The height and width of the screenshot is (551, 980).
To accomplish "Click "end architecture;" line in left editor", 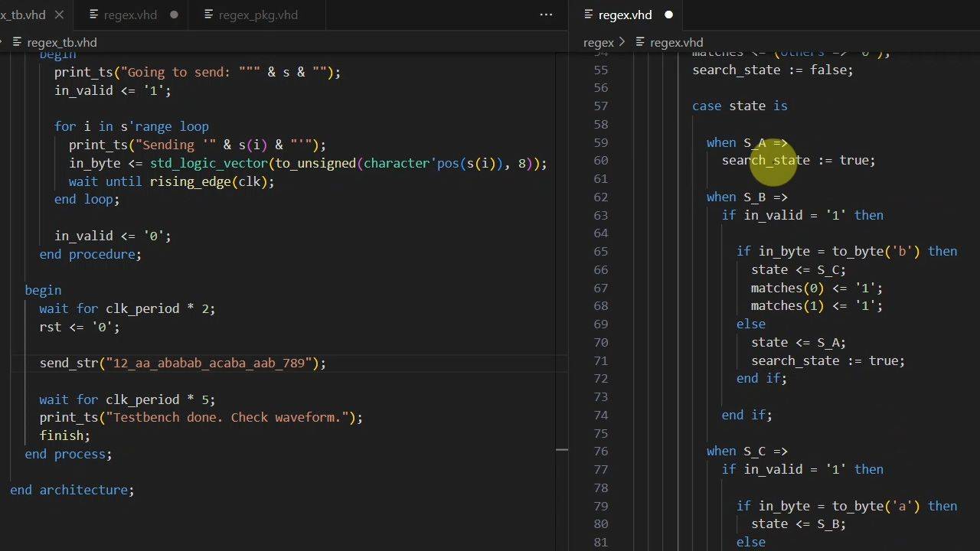I will [72, 490].
